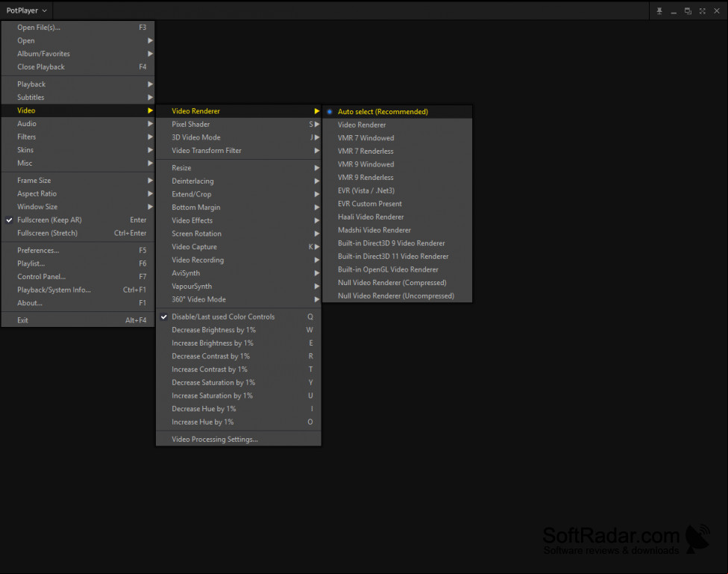Click Decrease Contrast by 1%

point(239,356)
